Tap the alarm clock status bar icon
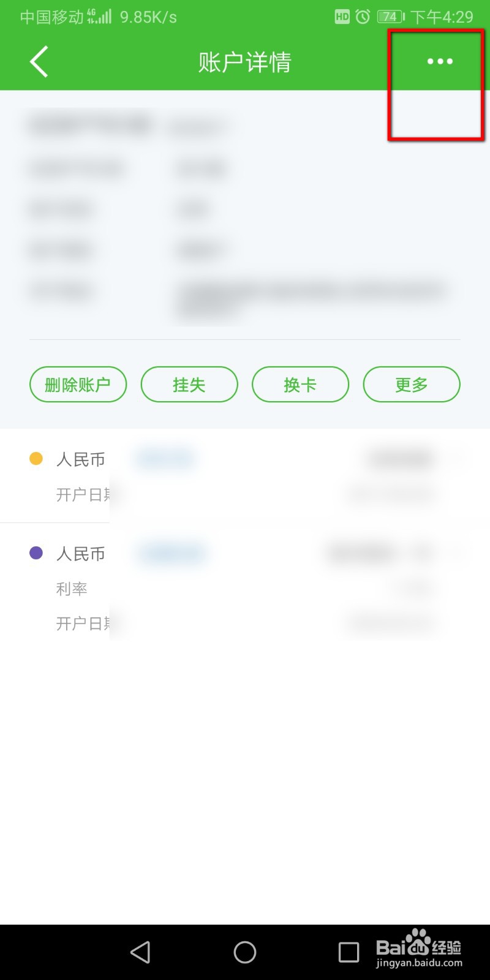 pos(363,17)
